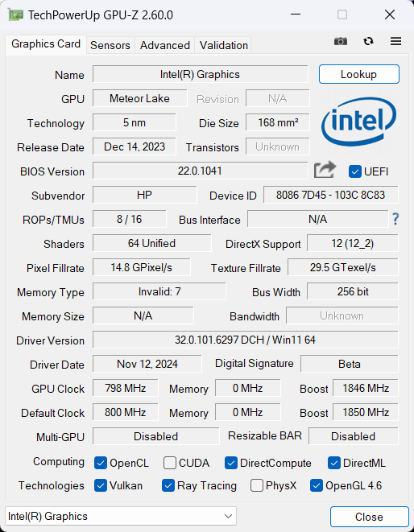414x532 pixels.
Task: Expand the Intel(R) Graphics GPU selector dropdown
Action: click(x=121, y=516)
